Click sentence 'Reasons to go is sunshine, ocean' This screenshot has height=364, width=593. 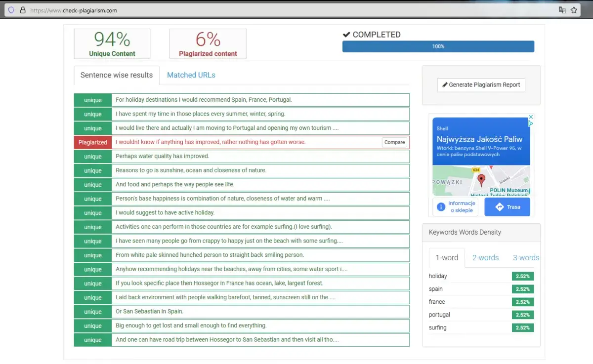pyautogui.click(x=191, y=170)
